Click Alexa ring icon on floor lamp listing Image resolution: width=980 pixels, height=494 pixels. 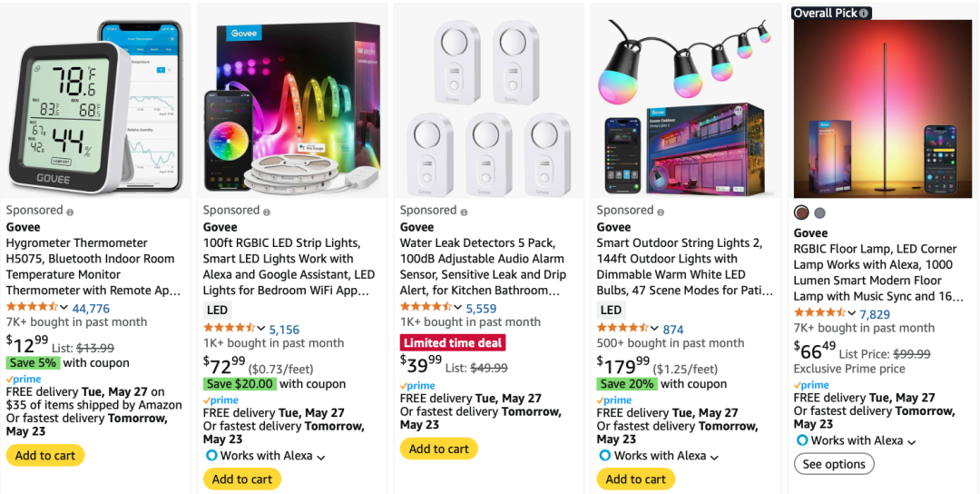click(801, 440)
